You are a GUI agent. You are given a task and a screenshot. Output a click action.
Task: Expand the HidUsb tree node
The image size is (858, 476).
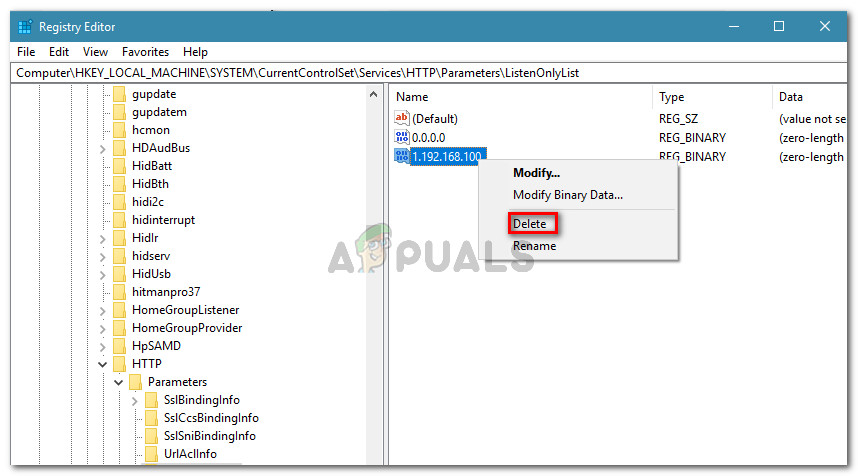point(102,275)
